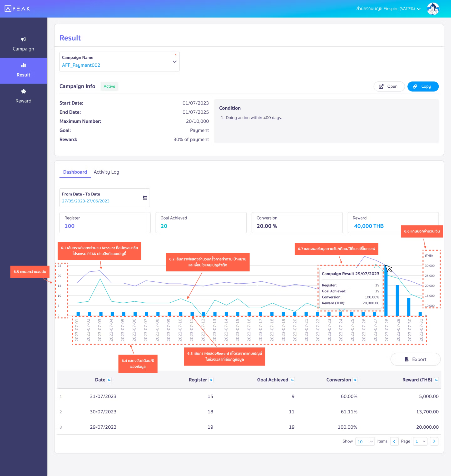
Task: Click the 31/07/2023 table row date
Action: click(x=103, y=396)
